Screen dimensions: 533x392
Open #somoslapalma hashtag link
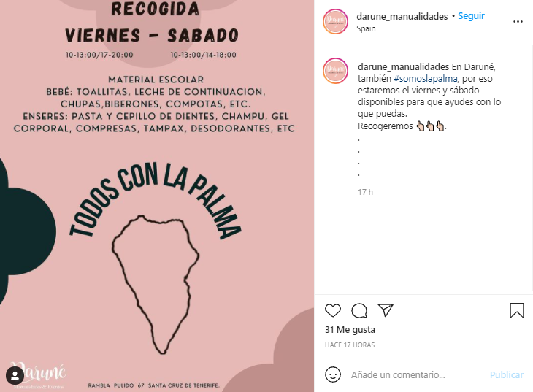425,79
